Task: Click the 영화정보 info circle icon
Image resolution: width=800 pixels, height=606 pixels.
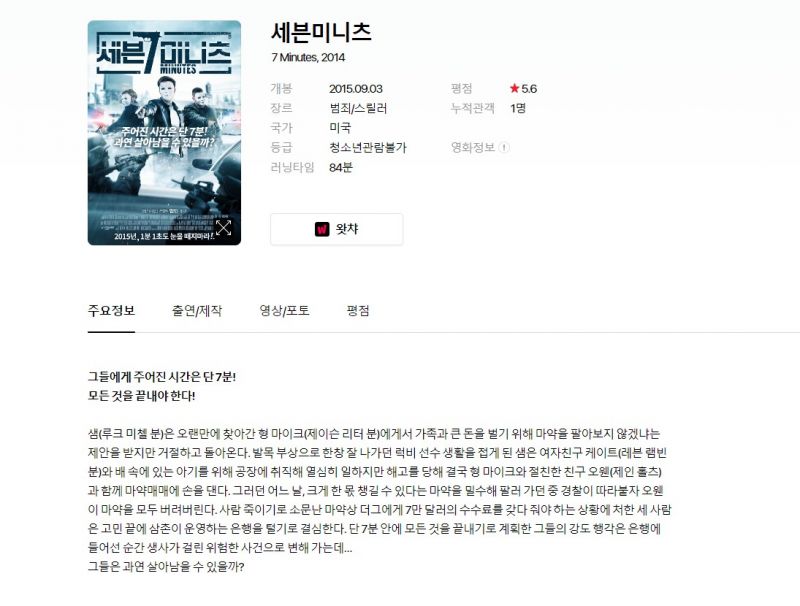Action: coord(504,147)
